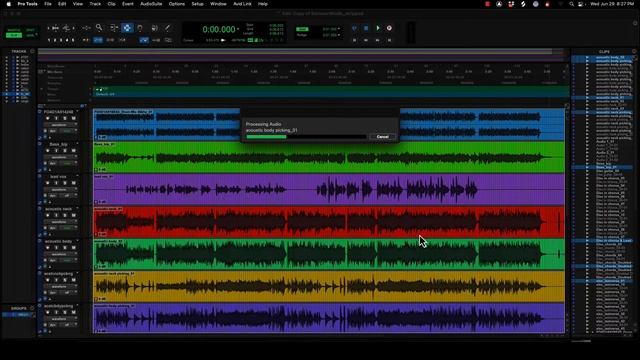
Task: Click dyn button on acoustic neck track
Action: (x=53, y=228)
